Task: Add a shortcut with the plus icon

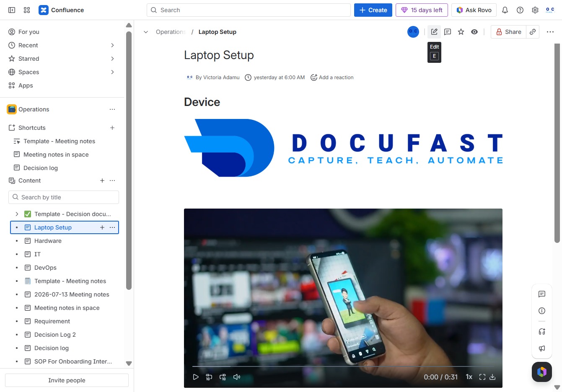Action: point(112,128)
